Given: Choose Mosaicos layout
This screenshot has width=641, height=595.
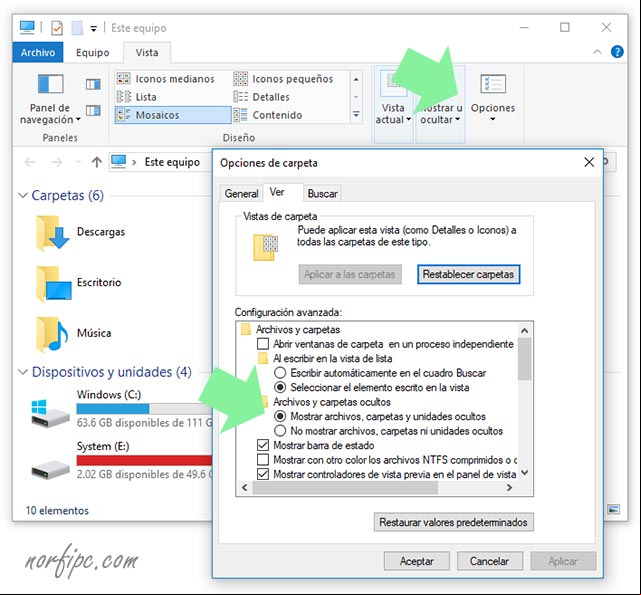Looking at the screenshot, I should (173, 115).
